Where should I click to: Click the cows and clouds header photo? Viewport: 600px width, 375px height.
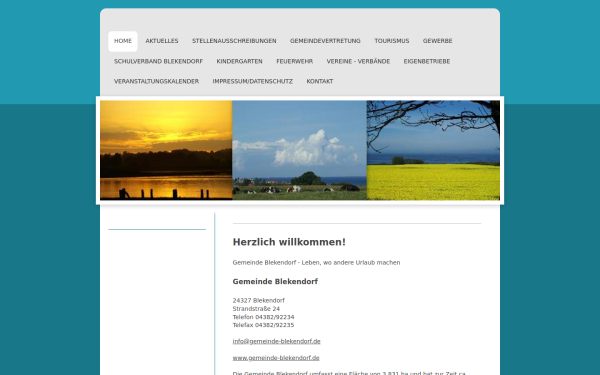tap(300, 150)
